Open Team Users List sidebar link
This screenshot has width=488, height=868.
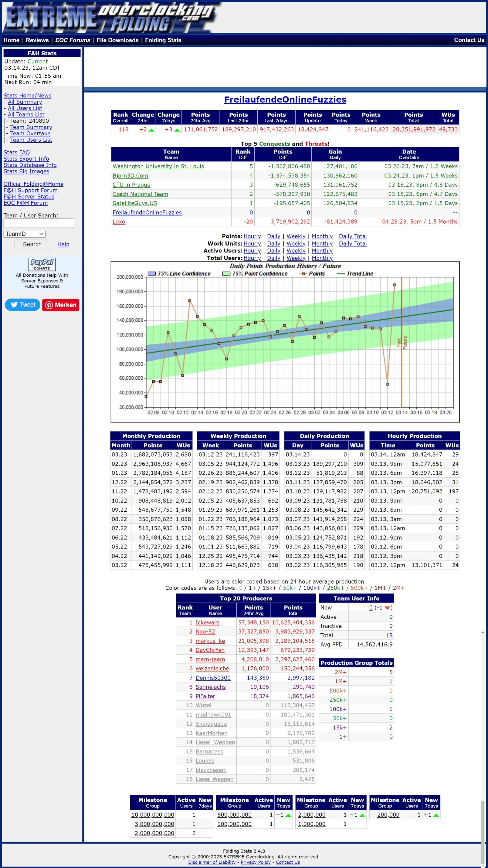tap(31, 140)
